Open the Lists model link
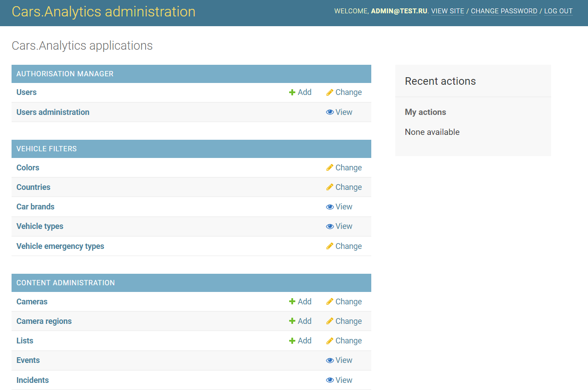Image resolution: width=588 pixels, height=390 pixels. tap(25, 341)
